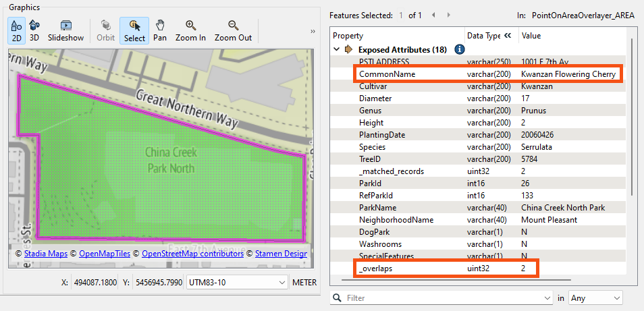Start the Slideshow view
The height and width of the screenshot is (311, 644).
[65, 30]
